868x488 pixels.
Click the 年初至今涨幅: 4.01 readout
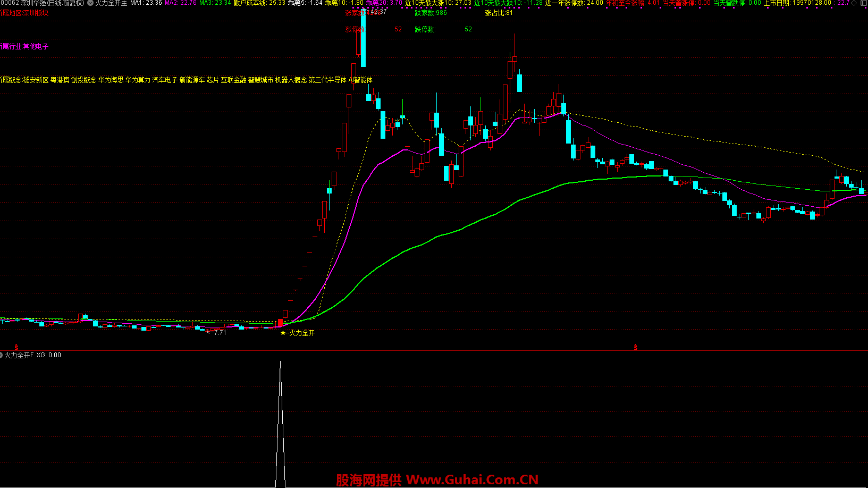(x=633, y=3)
